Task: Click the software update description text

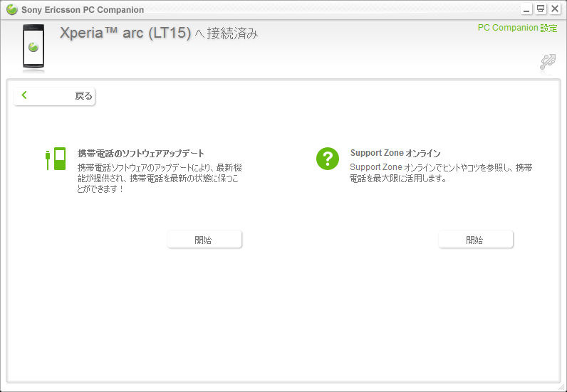Action: [x=160, y=179]
